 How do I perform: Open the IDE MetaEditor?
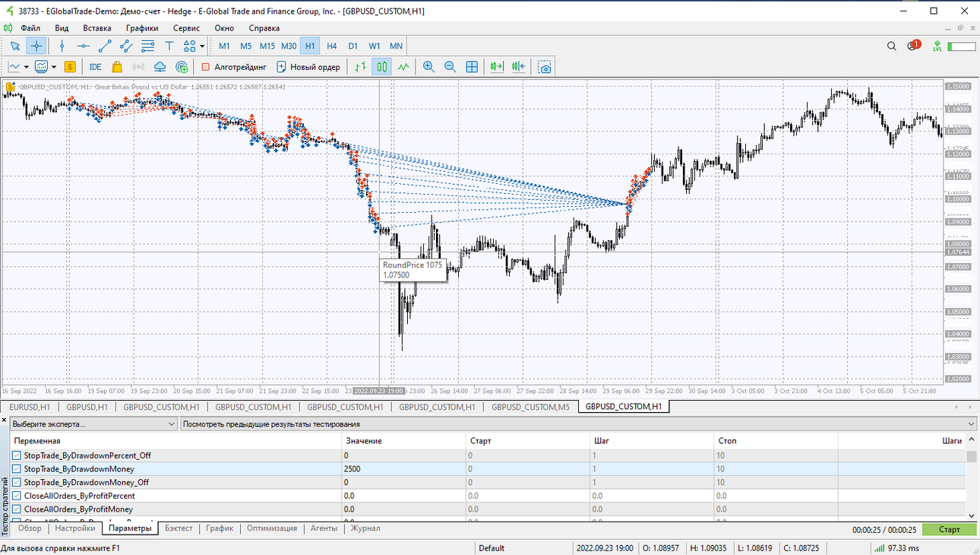point(95,67)
